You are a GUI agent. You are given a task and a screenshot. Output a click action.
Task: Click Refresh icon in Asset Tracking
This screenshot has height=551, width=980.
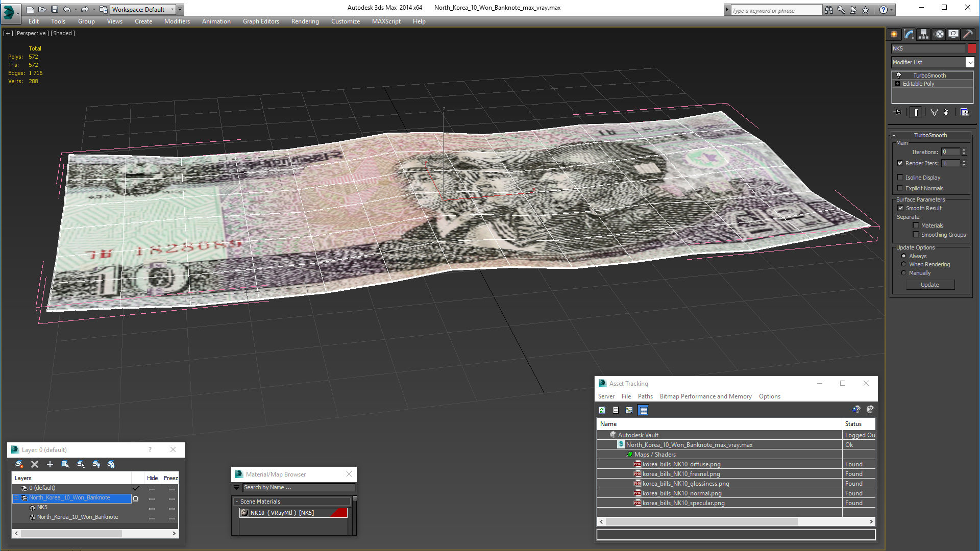click(602, 410)
